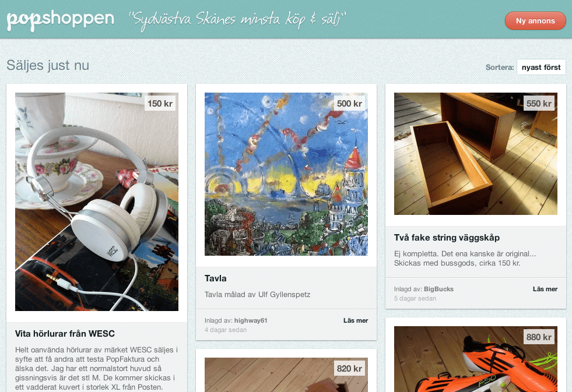Screen dimensions: 572x392
Task: Click the 820 kr price tag
Action: pos(349,368)
